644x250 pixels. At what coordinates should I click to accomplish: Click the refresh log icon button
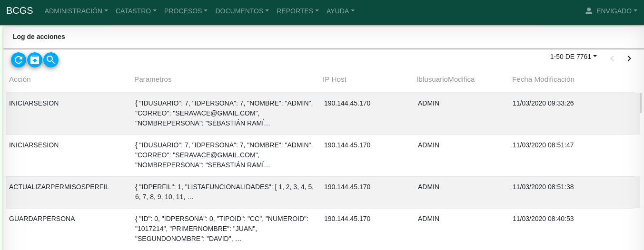19,60
